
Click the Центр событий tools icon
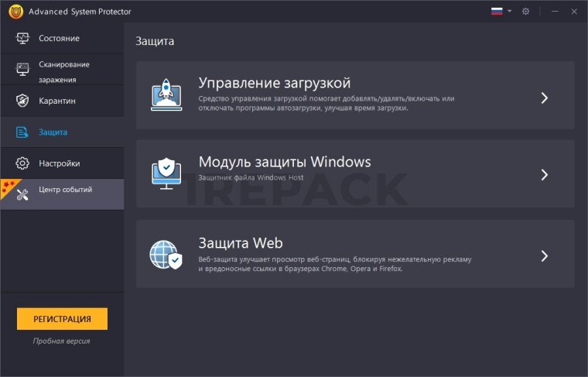pyautogui.click(x=22, y=194)
